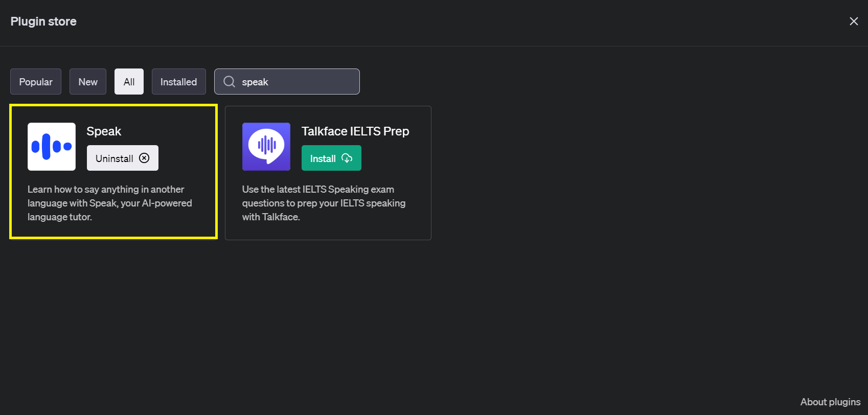The height and width of the screenshot is (415, 868).
Task: Uninstall the Speak plugin
Action: 123,158
